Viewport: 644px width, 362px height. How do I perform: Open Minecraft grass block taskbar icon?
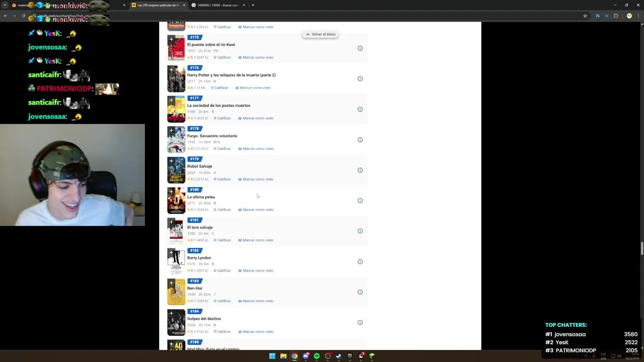click(x=372, y=356)
